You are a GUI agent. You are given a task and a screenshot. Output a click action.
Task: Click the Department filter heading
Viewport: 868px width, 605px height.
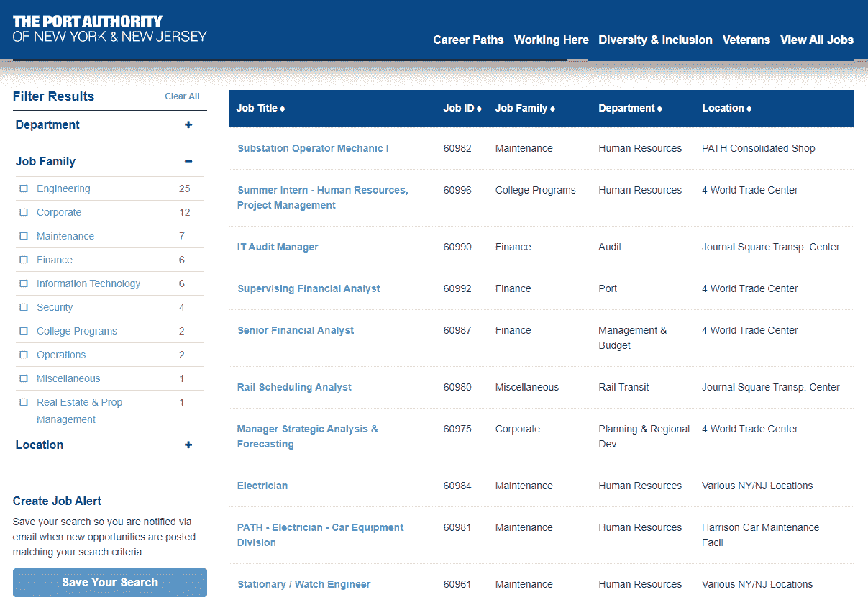coord(47,124)
